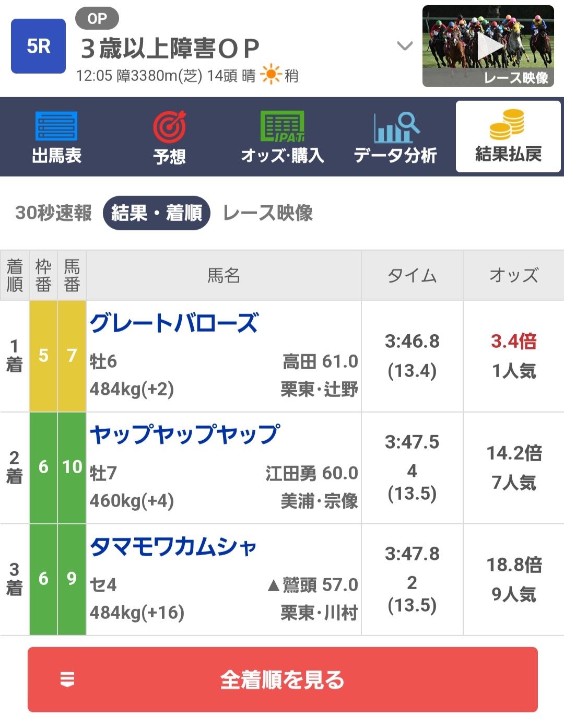564x728 pixels.
Task: Open horse タマモワカムシャ details
Action: pos(173,547)
